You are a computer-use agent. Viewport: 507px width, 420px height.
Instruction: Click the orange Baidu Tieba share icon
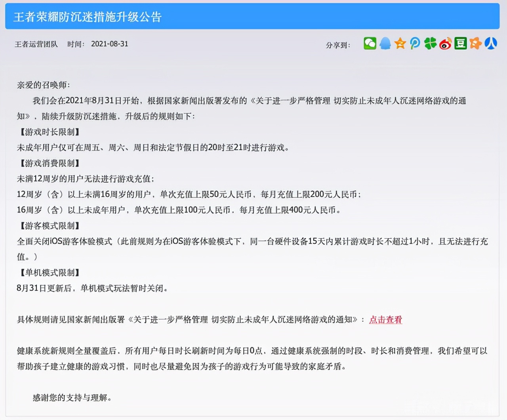point(475,44)
